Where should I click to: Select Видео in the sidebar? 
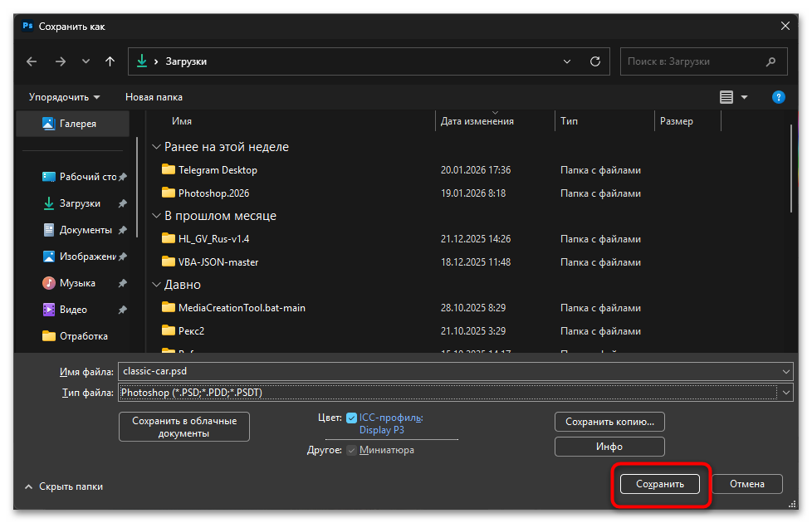click(73, 310)
